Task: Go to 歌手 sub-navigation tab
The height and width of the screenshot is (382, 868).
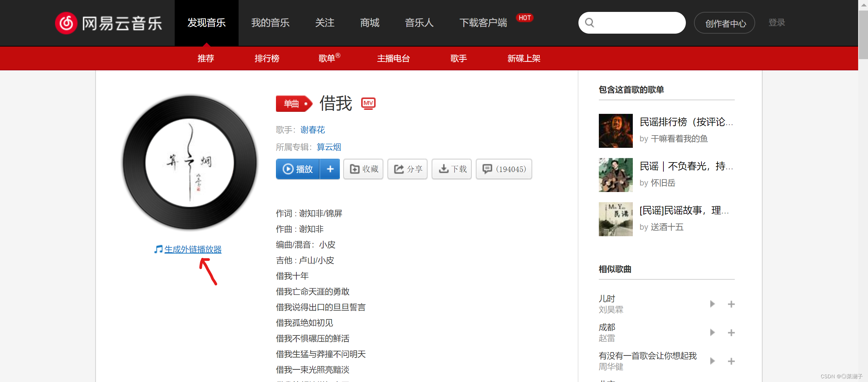Action: tap(458, 58)
